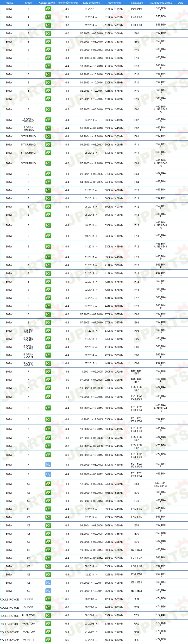Click fuel icon in 5 Gran Turismo 01.2012 row
The height and width of the screenshot is (644, 188).
(x=48, y=128)
